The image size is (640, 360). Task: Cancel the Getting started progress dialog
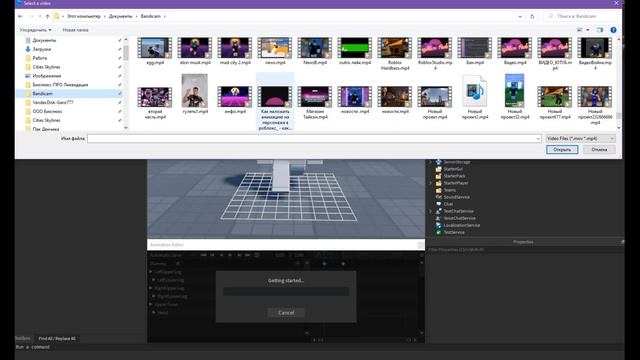point(286,313)
